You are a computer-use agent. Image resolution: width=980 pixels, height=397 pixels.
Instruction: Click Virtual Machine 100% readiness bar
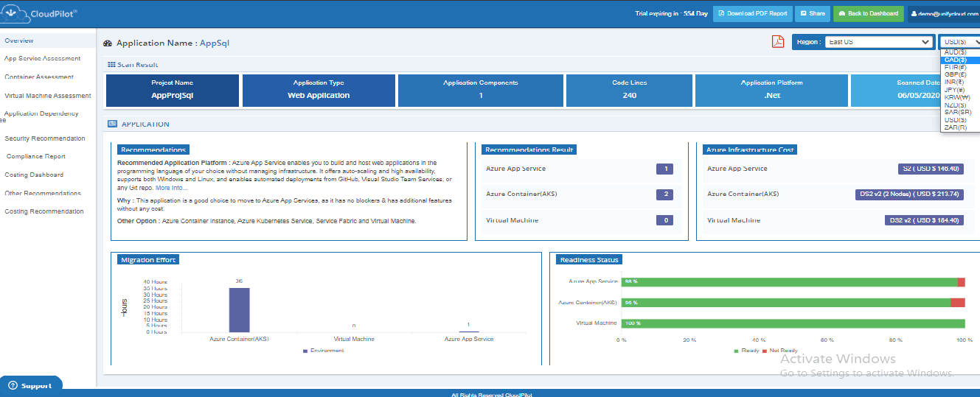pos(793,323)
